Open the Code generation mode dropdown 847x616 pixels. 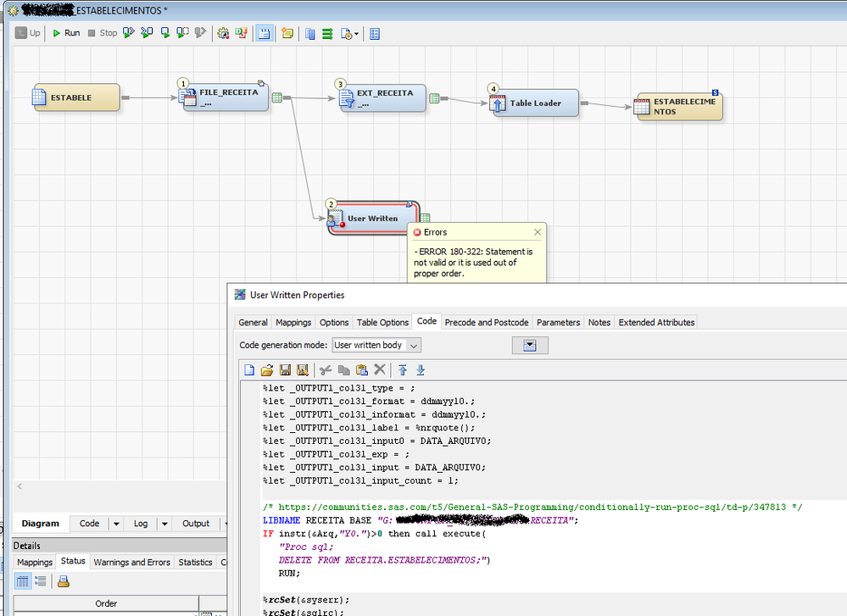(413, 346)
